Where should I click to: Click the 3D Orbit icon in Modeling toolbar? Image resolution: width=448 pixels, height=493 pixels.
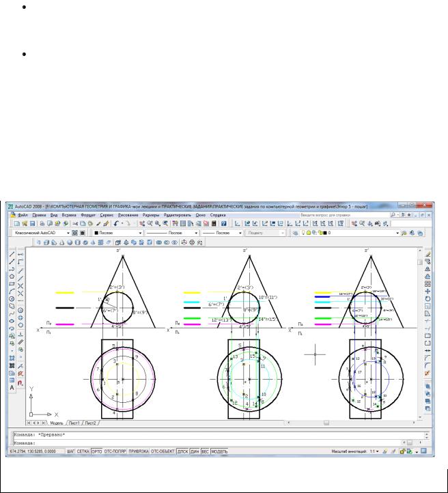tap(192, 242)
